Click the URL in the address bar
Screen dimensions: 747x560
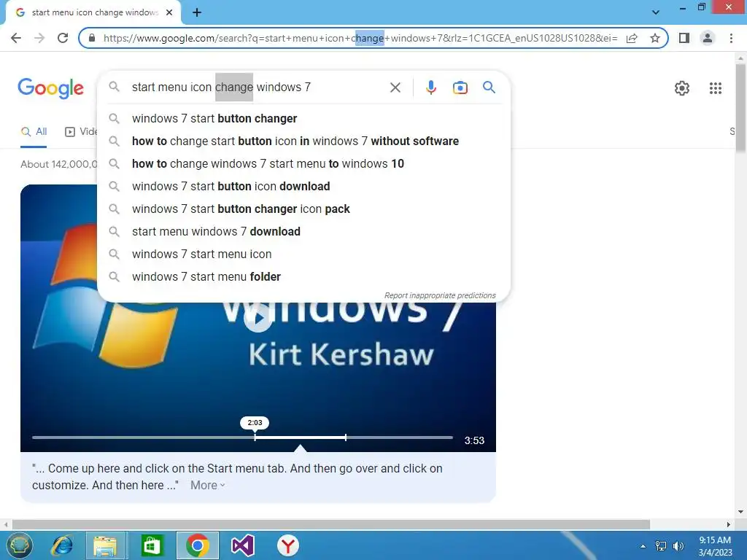[360, 38]
